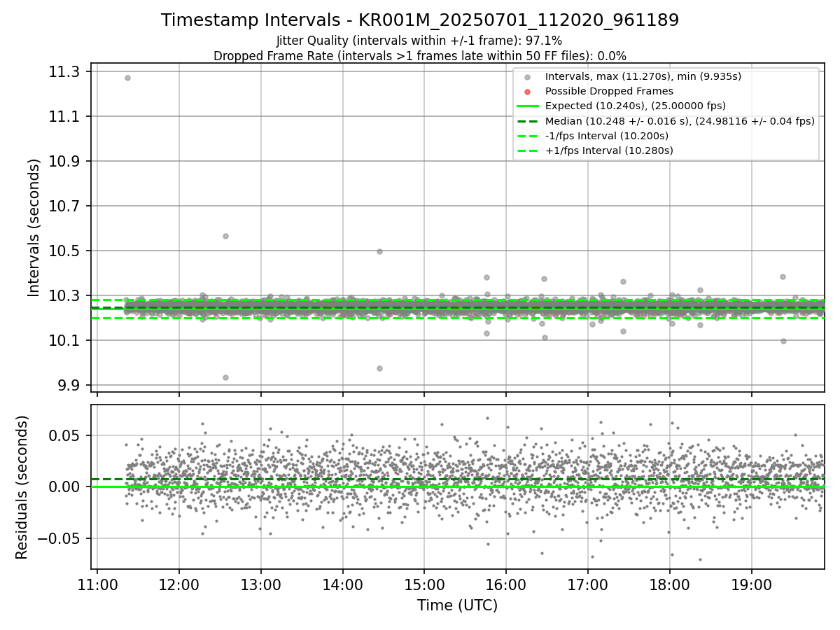Click the outlier point near 10.56 seconds
The height and width of the screenshot is (630, 840).
click(x=225, y=236)
